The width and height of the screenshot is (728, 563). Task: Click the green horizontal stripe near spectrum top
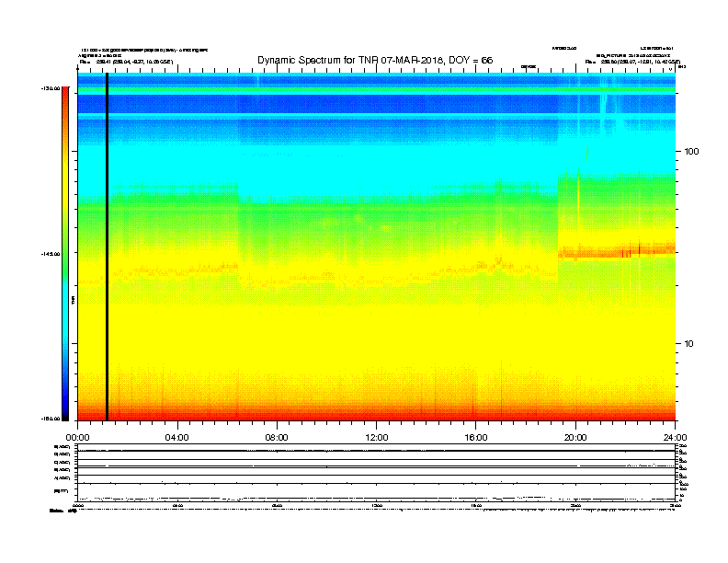click(x=376, y=90)
